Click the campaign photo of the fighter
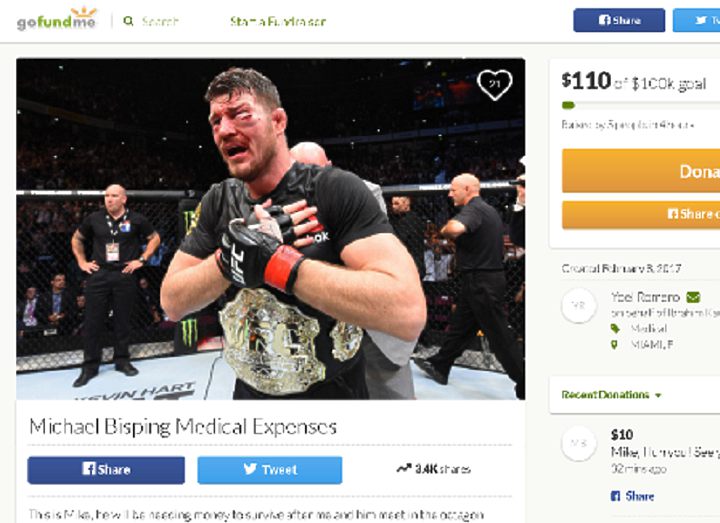 (x=270, y=228)
